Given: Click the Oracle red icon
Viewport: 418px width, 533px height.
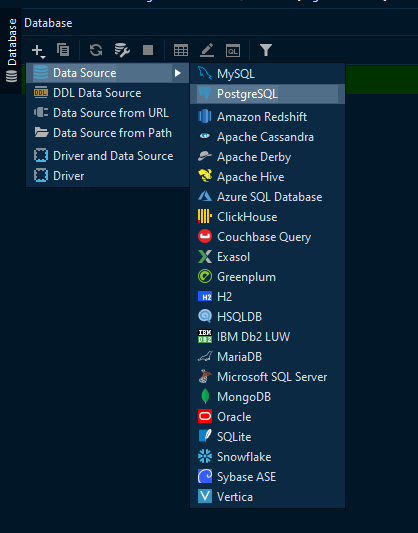Looking at the screenshot, I should click(205, 416).
